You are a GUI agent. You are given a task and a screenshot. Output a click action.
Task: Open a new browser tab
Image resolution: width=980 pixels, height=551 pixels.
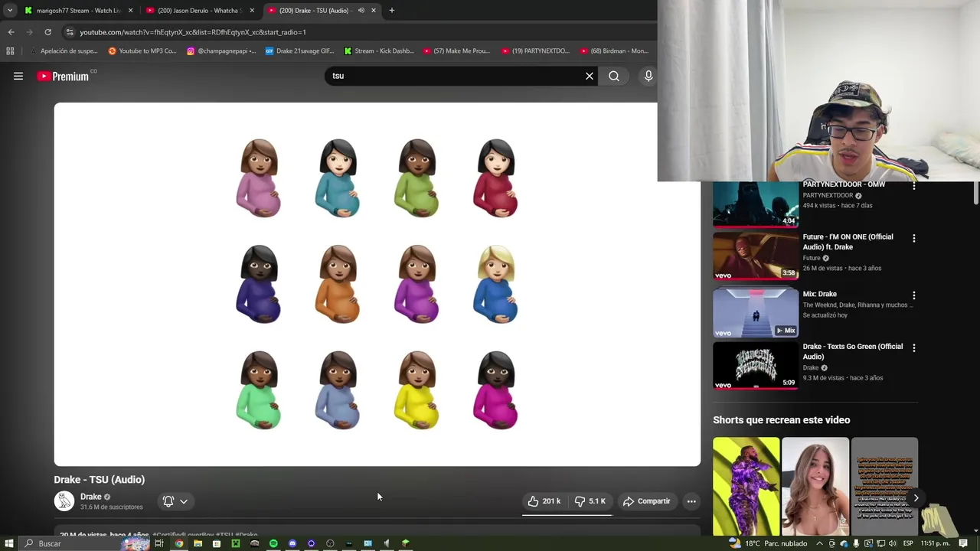pos(391,11)
